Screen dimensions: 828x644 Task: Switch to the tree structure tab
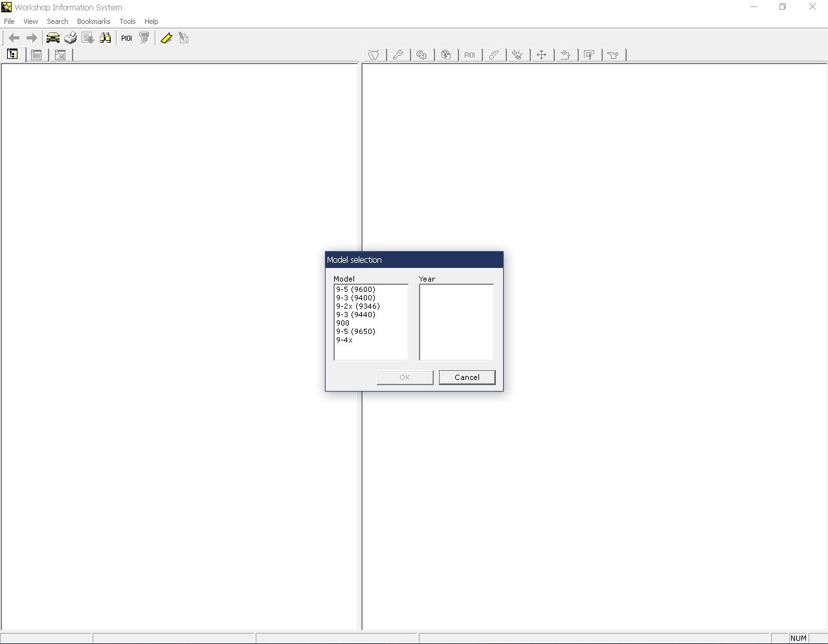pyautogui.click(x=12, y=55)
